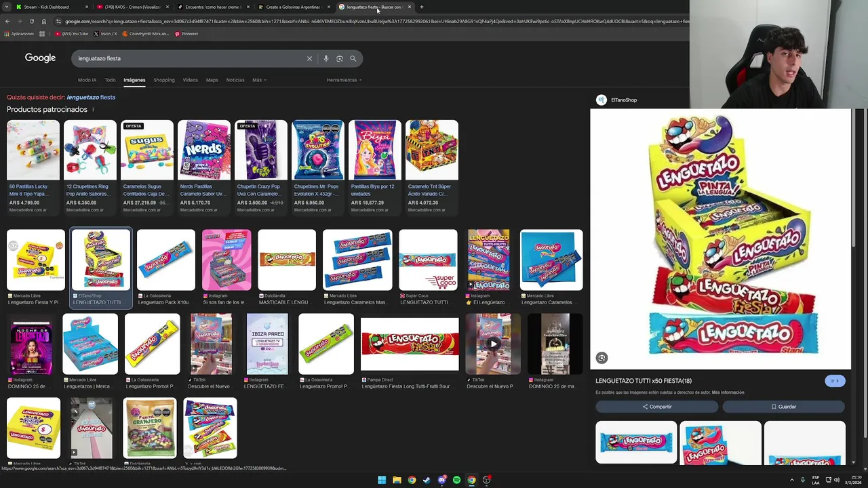
Task: Open the large Lenguetazo box preview image
Action: tap(720, 239)
